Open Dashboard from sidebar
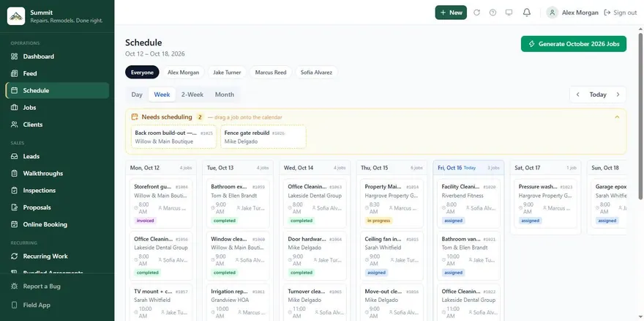This screenshot has height=321, width=644. coord(57,56)
